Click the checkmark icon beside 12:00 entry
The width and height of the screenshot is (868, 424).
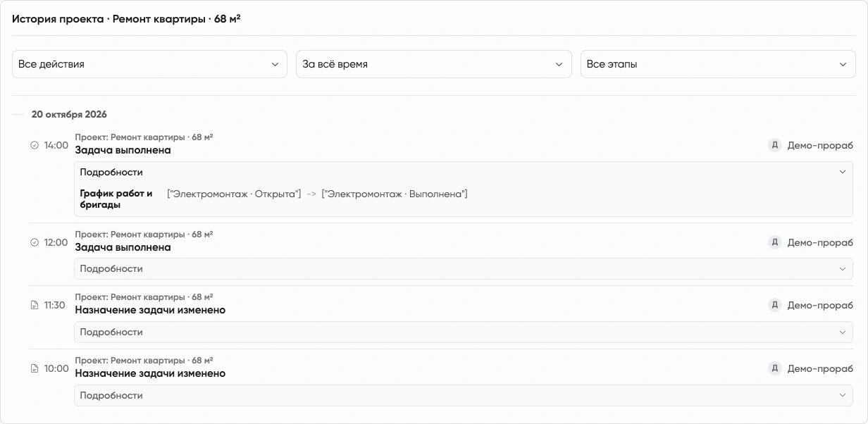click(x=35, y=242)
